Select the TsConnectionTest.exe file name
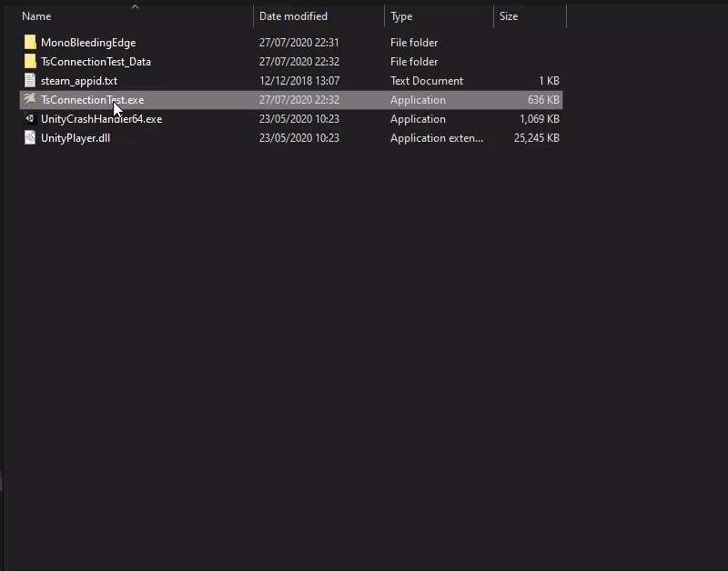Screen dimensions: 728x571 tap(93, 100)
